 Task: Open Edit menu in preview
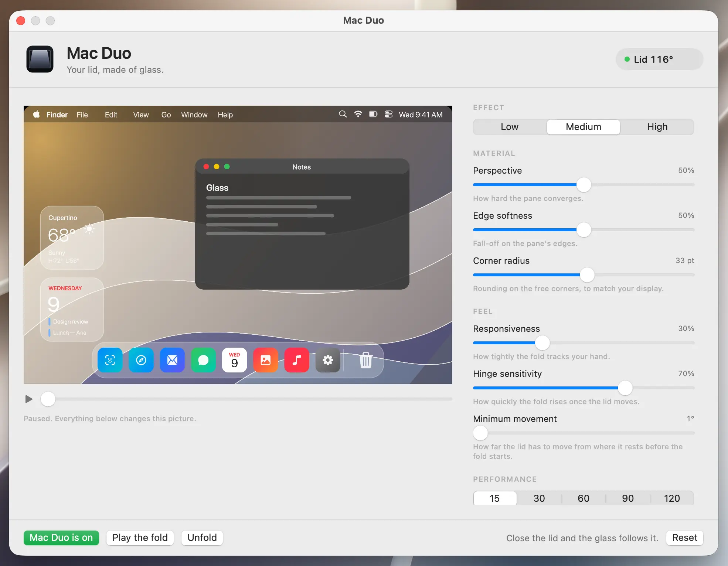111,115
